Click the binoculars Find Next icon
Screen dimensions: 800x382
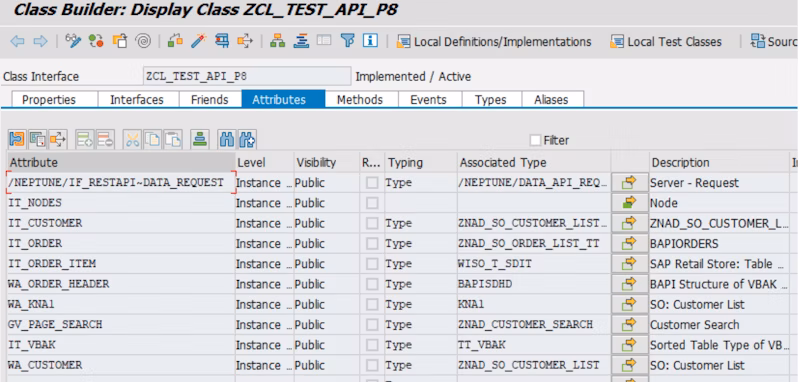point(247,139)
